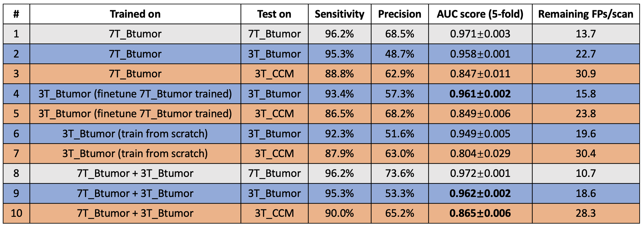Click the bold AUC value 0.961±0.002
This screenshot has height=227, width=644.
click(x=480, y=94)
